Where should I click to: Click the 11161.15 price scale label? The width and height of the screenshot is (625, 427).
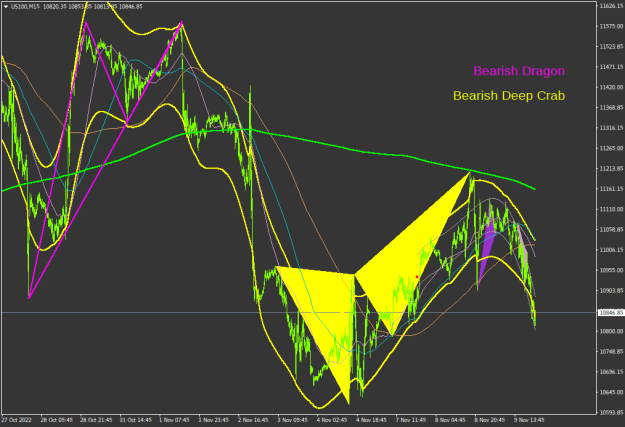pyautogui.click(x=611, y=189)
